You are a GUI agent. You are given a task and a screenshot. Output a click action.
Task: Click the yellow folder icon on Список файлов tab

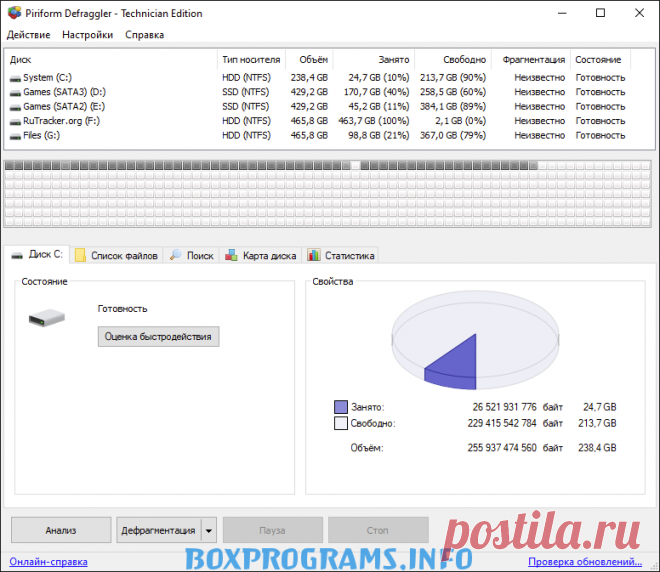[80, 255]
